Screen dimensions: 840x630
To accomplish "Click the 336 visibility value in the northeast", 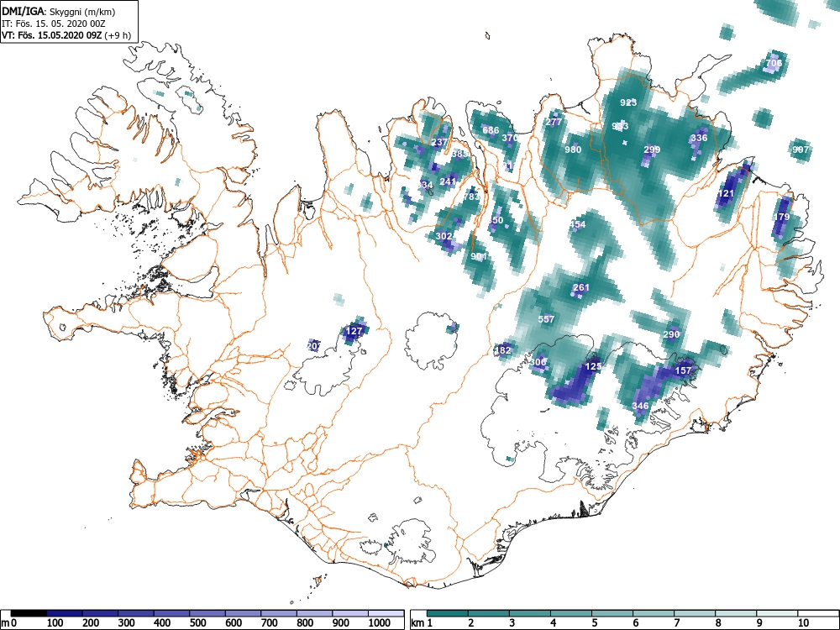I will (x=699, y=138).
